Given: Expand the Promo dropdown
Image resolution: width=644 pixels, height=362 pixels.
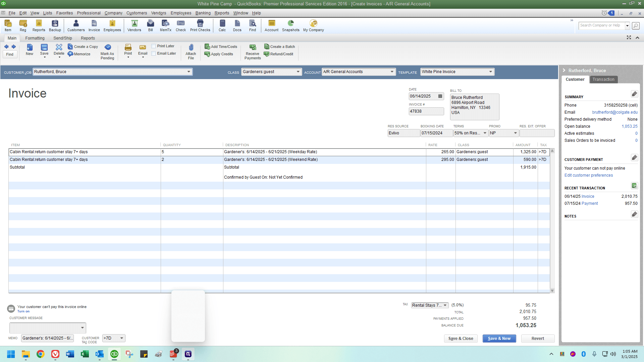Looking at the screenshot, I should coord(516,133).
